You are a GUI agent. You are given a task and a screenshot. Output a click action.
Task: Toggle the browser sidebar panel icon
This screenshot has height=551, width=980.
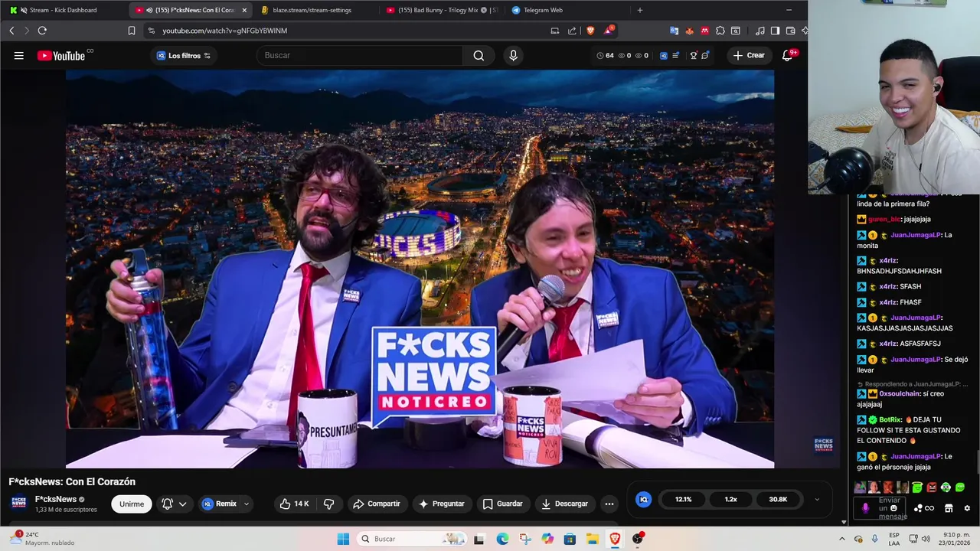(775, 31)
